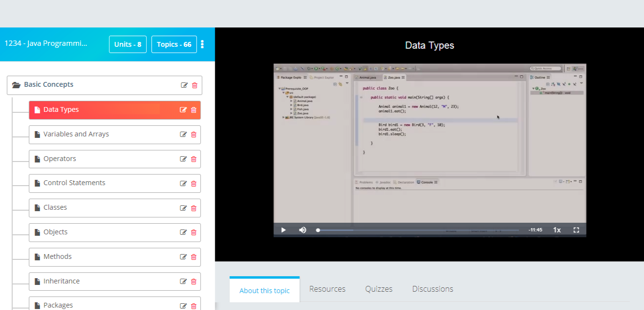Delete the Operators topic
Screen dimensions: 644x310
[x=194, y=159]
